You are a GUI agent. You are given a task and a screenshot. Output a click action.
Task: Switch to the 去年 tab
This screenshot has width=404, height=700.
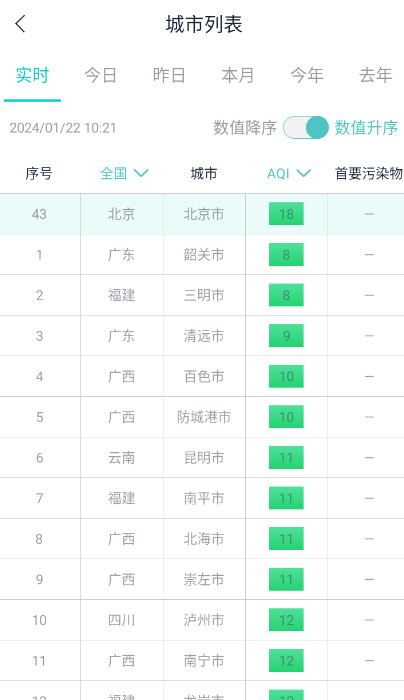(375, 75)
